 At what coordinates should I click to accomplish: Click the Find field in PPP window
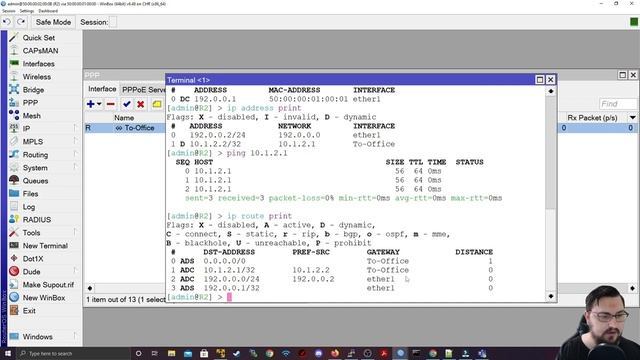pyautogui.click(x=618, y=104)
